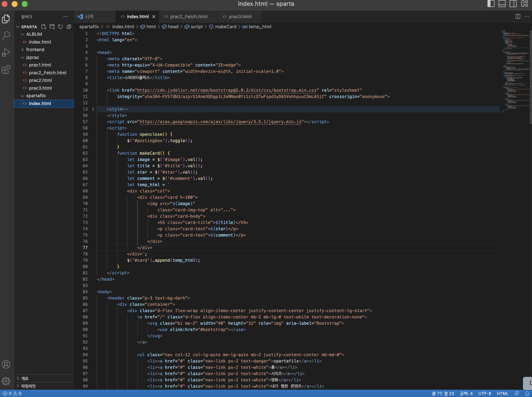
Task: Unfold the collapsed style block on line 13
Action: pos(93,109)
